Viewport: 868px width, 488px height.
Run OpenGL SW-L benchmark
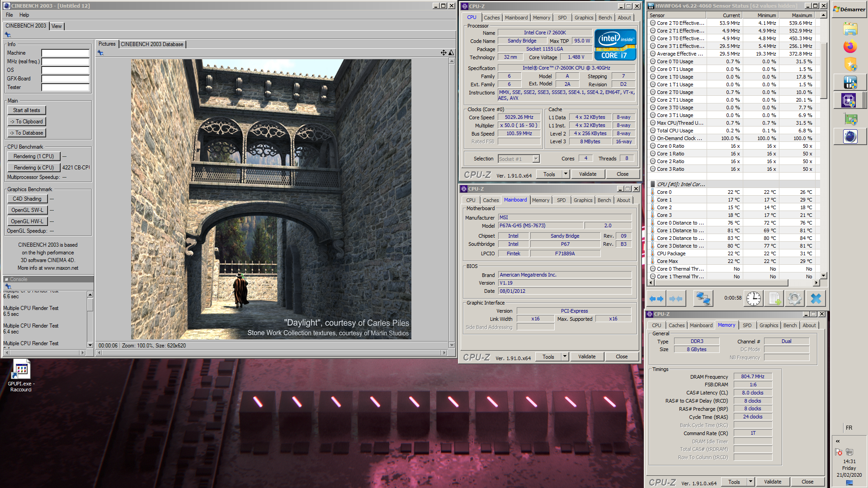pyautogui.click(x=27, y=210)
